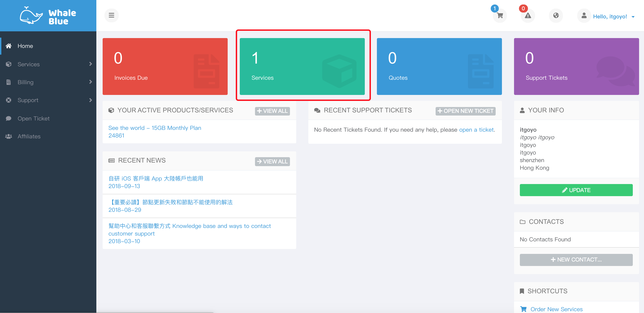
Task: Click the hamburger menu toggle button
Action: (111, 15)
